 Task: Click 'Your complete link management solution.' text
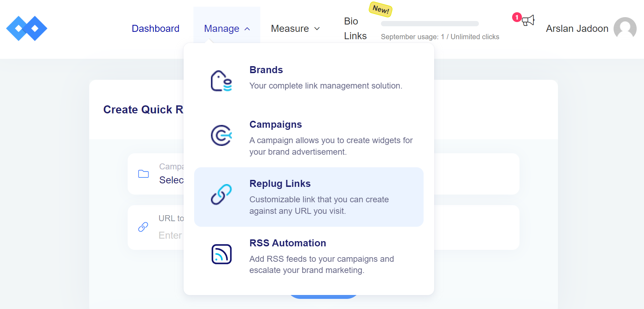(326, 86)
